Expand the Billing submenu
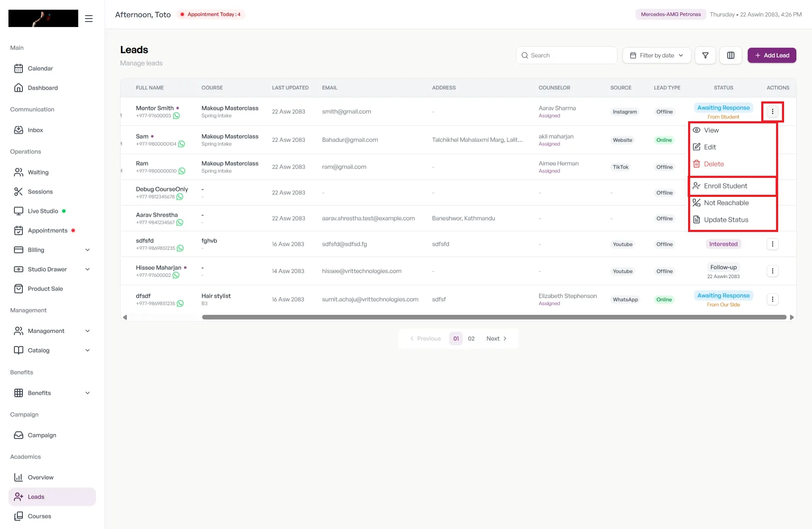This screenshot has height=529, width=812. [x=52, y=250]
